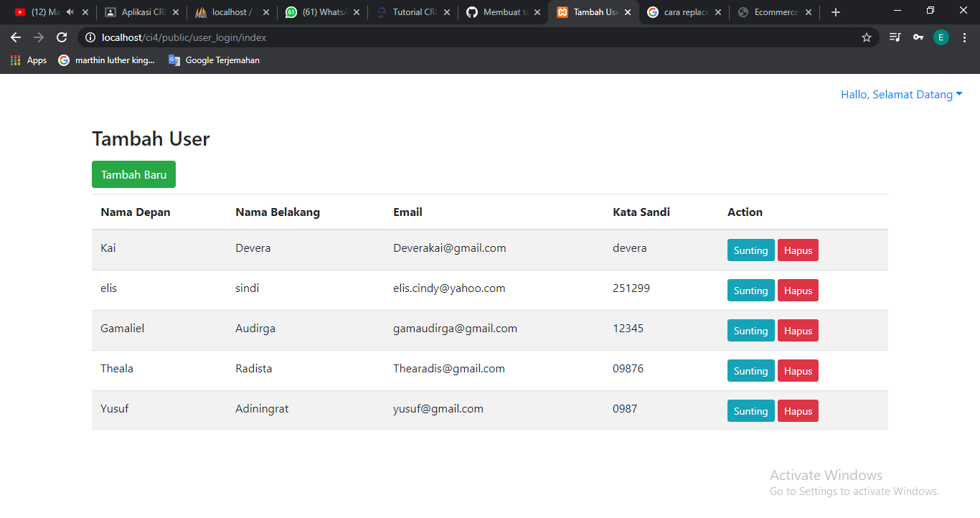Select the email elis.cindy@yahoo.com
980x518 pixels.
pos(449,288)
